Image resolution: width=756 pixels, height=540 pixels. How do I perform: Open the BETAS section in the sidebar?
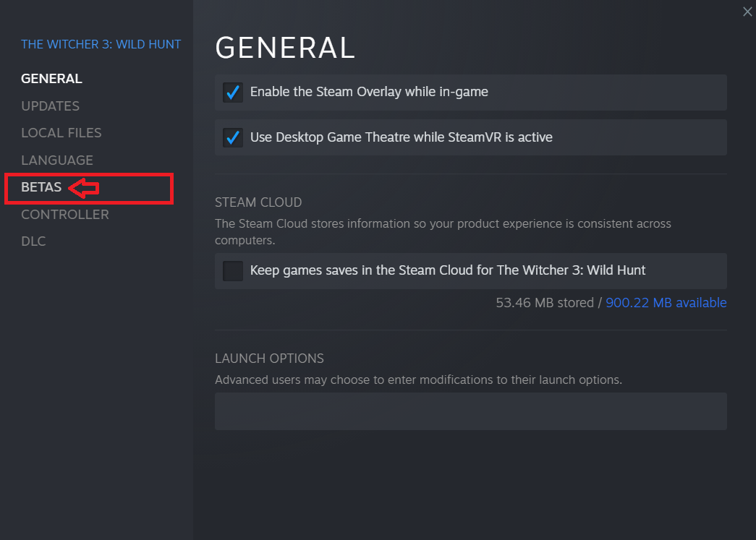[x=41, y=187]
